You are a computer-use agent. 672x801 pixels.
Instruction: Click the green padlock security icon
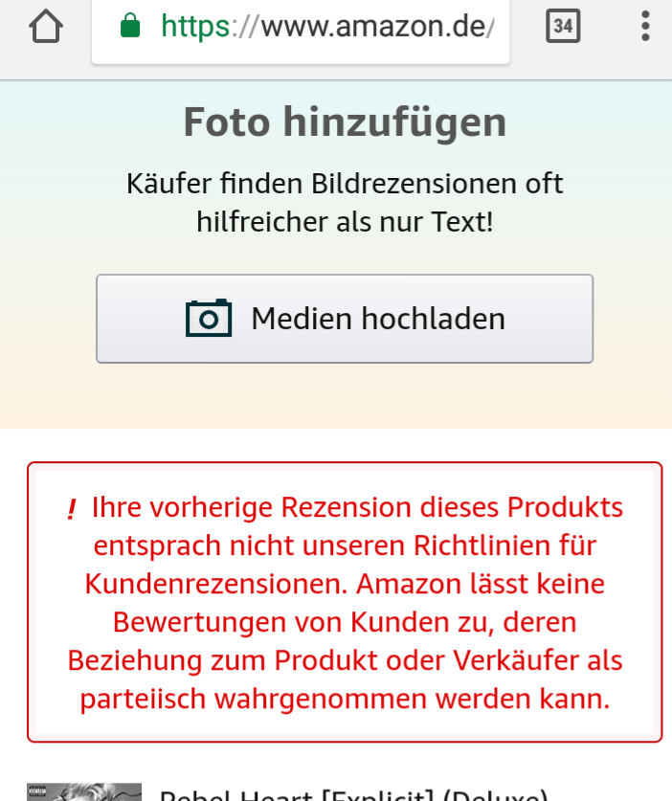pyautogui.click(x=130, y=26)
